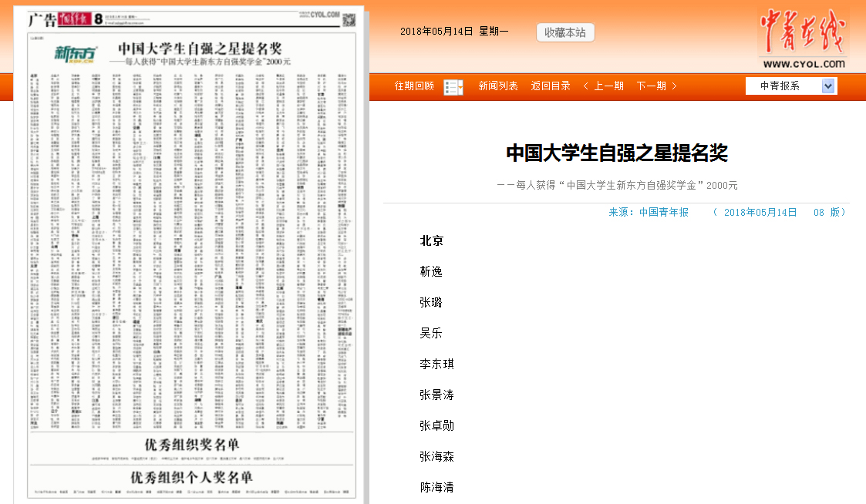Select 返回目录 in the navigation bar
The height and width of the screenshot is (504, 866).
(x=551, y=86)
